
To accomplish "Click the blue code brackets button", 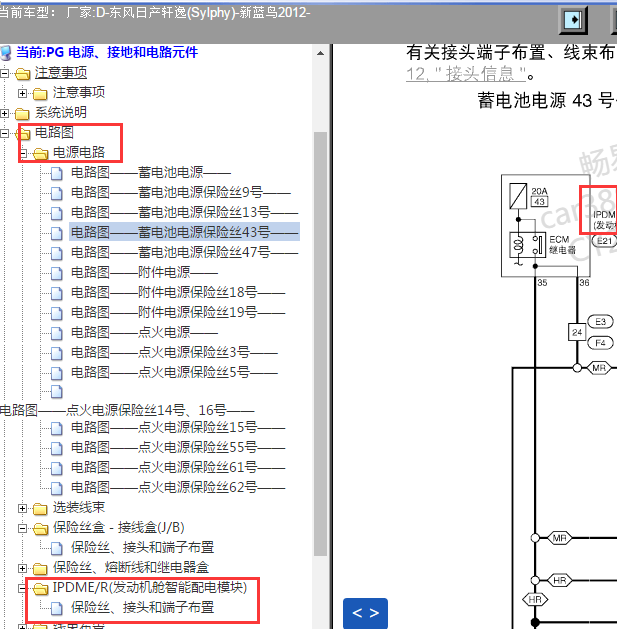I will pyautogui.click(x=365, y=613).
